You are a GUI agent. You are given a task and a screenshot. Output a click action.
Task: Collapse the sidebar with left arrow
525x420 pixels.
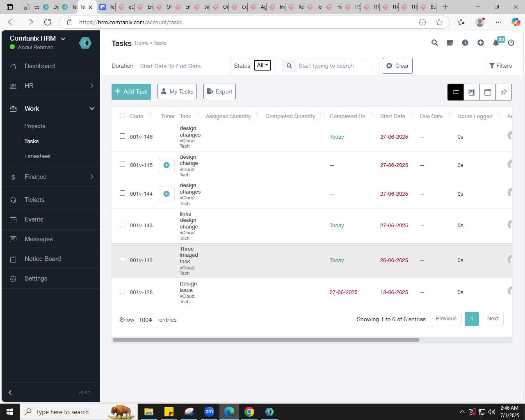click(10, 393)
